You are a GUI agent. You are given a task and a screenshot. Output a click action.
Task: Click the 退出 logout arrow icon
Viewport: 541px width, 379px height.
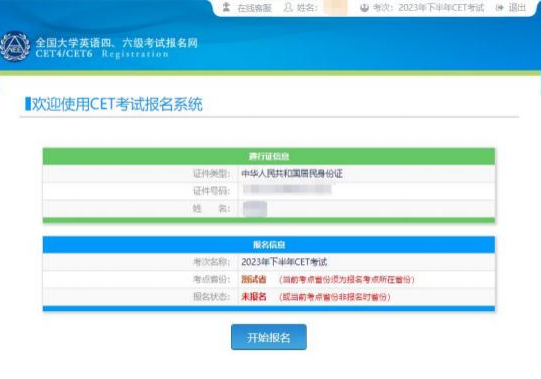499,7
